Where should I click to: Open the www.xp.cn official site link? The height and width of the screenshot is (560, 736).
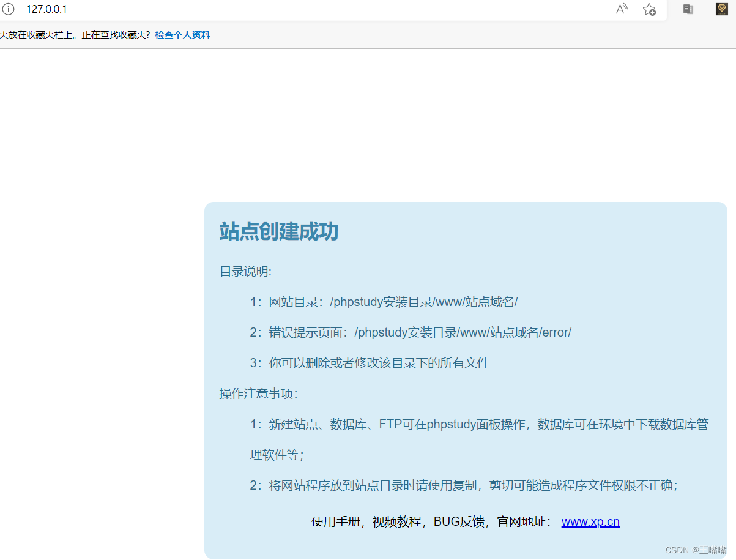coord(590,521)
